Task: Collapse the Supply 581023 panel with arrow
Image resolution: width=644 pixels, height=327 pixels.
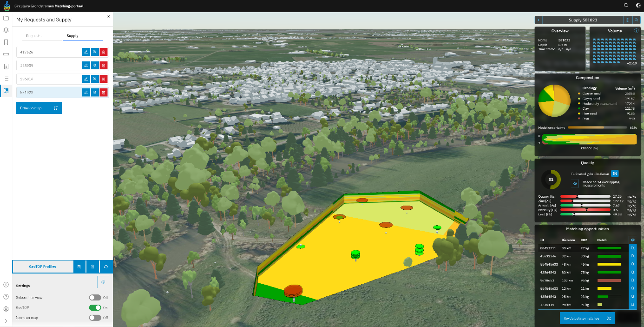Action: point(538,20)
